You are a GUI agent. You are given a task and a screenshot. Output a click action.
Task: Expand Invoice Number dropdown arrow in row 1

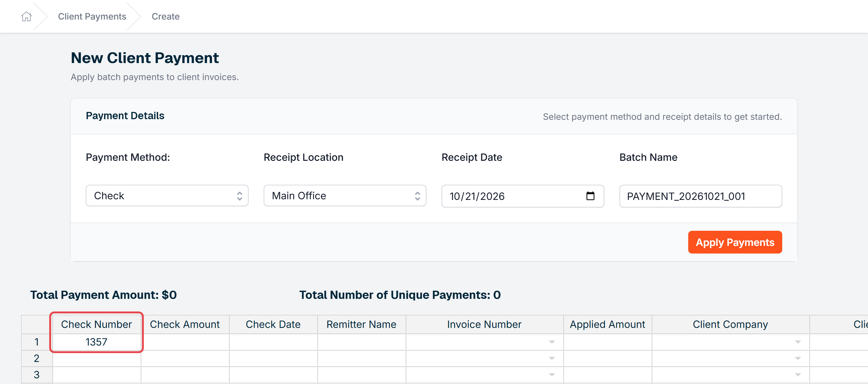tap(552, 342)
